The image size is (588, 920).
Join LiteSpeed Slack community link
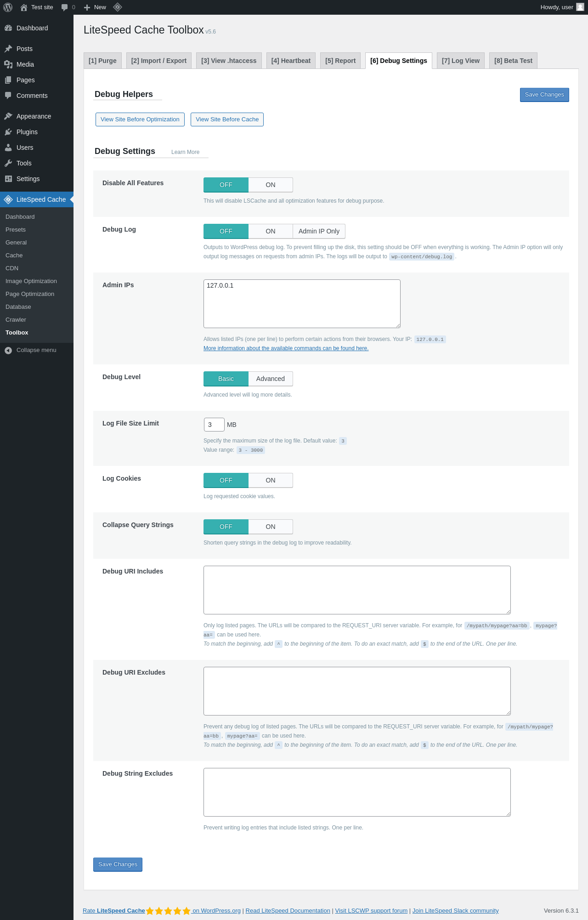click(455, 911)
